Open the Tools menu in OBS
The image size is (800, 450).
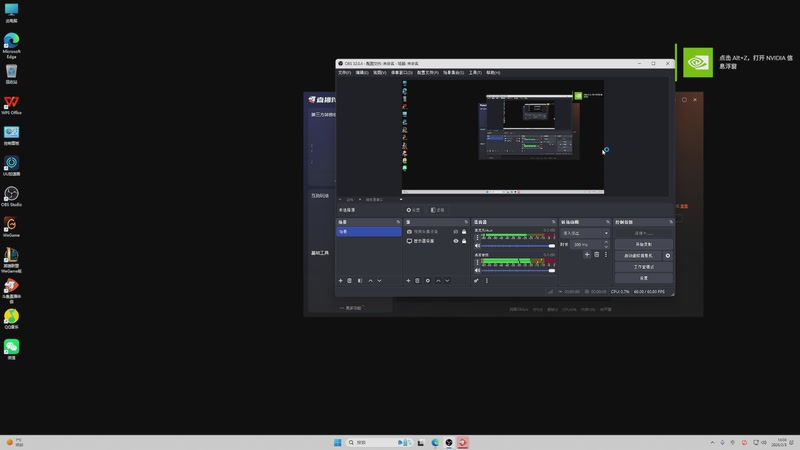[x=475, y=72]
